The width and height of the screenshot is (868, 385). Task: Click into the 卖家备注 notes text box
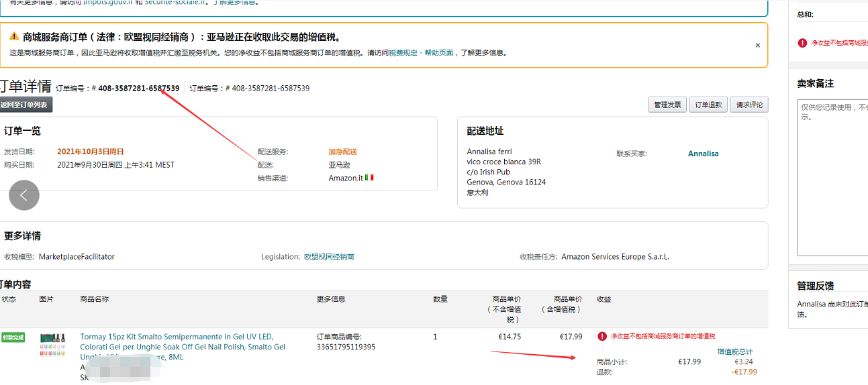(x=832, y=178)
